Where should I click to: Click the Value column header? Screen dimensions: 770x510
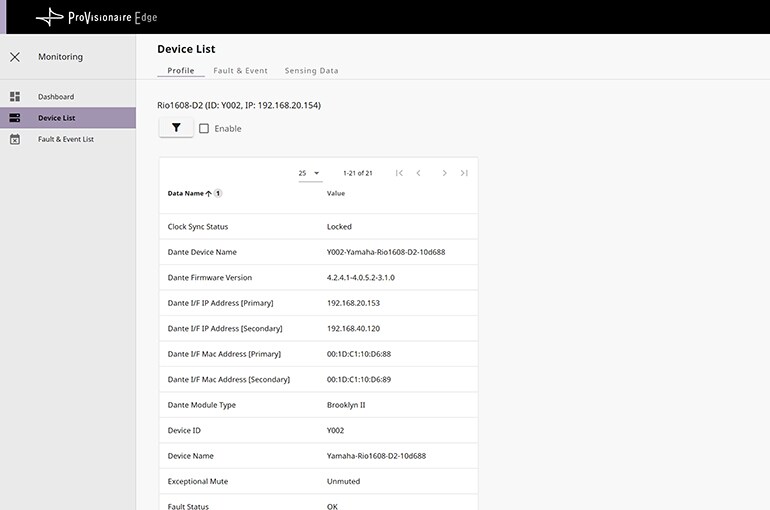tap(336, 193)
